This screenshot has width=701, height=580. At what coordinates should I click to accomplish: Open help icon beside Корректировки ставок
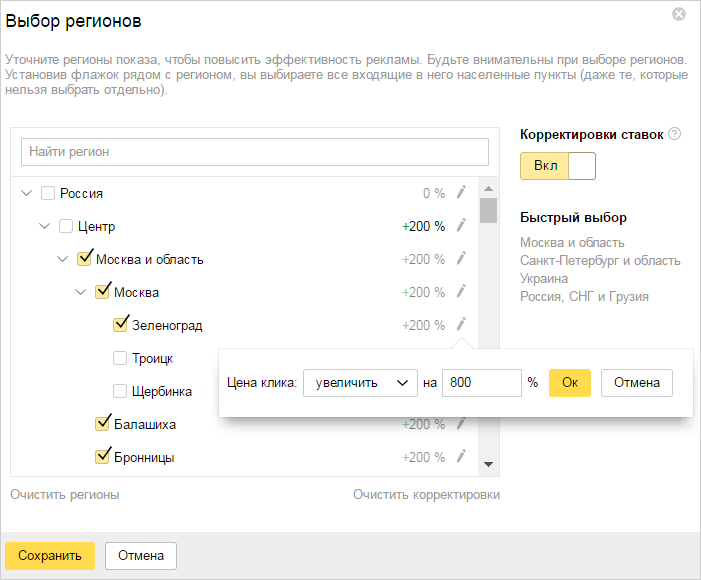tap(674, 134)
